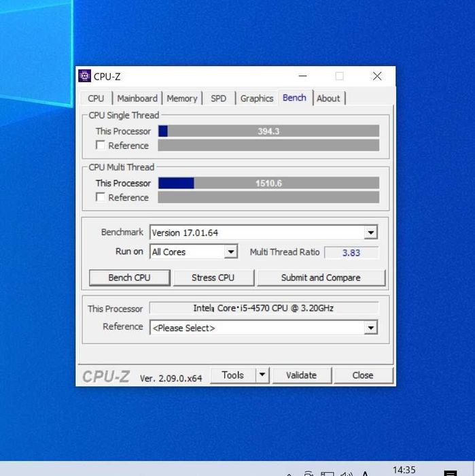Open the notification center icon in taskbar
475x476 pixels.
coord(451,473)
